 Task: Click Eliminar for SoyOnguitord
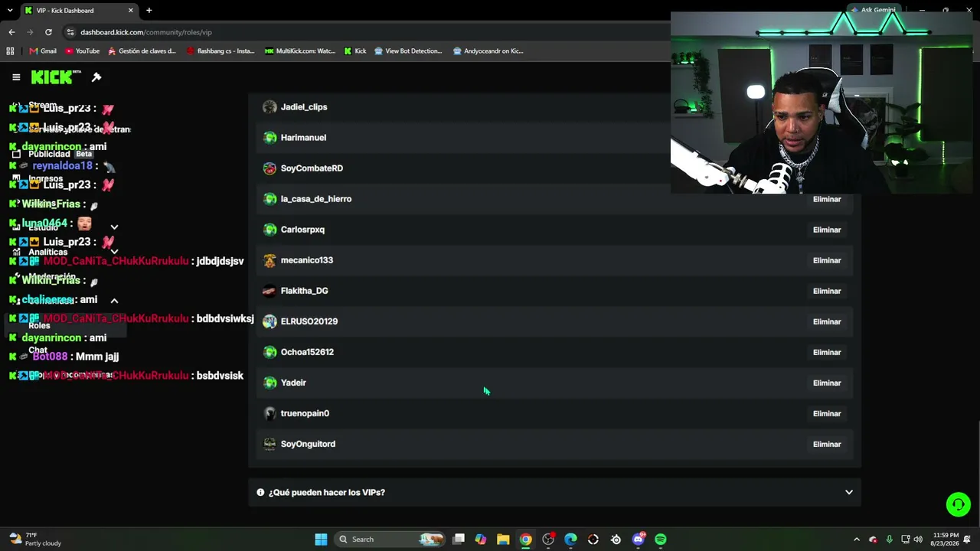(827, 444)
